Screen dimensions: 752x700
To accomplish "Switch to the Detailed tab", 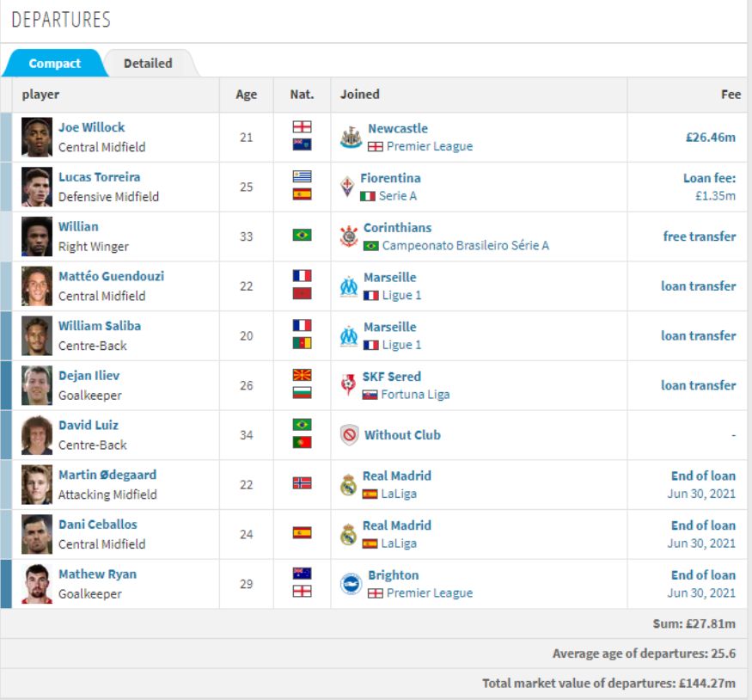I will 148,64.
